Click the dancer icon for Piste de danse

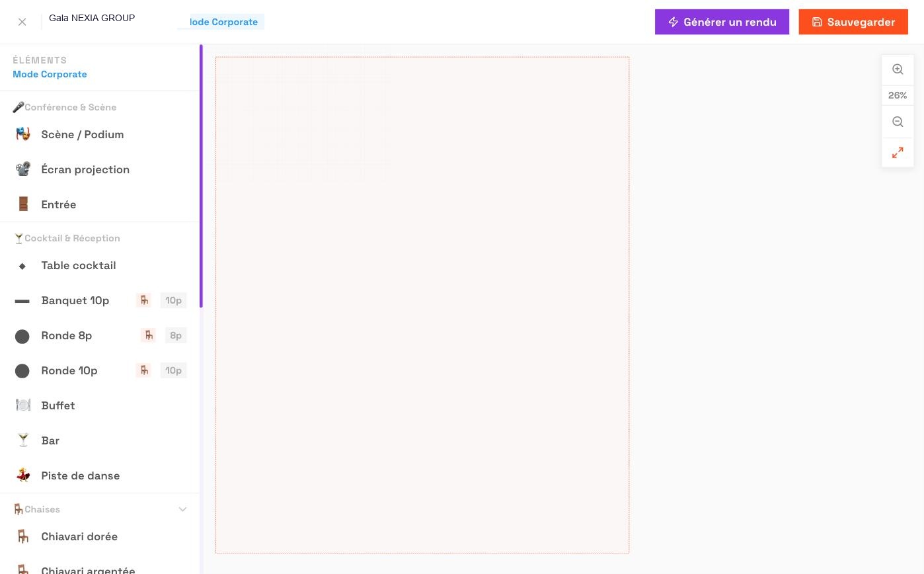click(23, 475)
